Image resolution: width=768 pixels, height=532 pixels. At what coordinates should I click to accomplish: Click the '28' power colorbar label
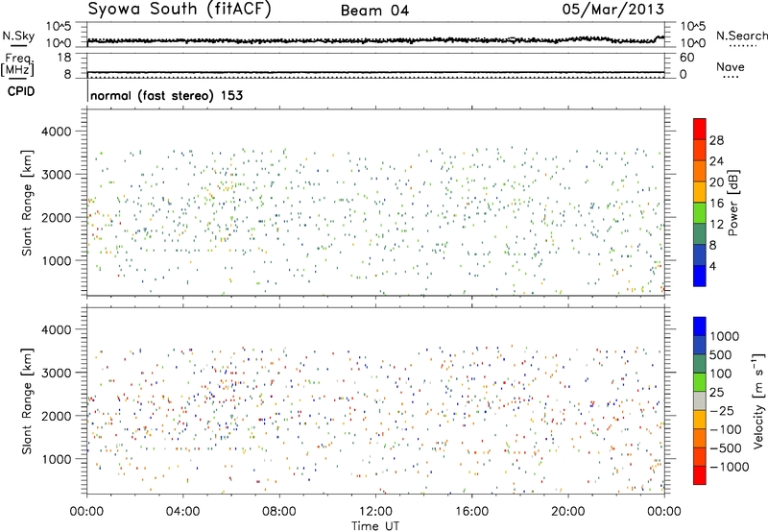[x=716, y=140]
